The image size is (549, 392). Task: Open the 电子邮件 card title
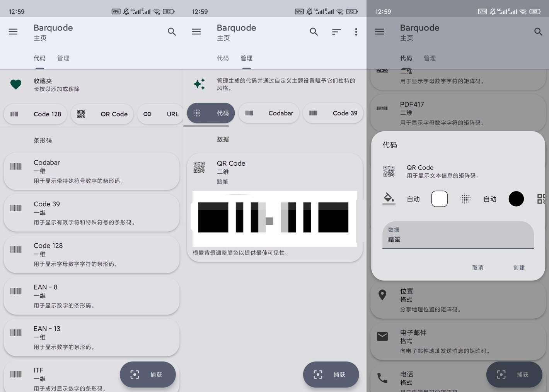coord(413,333)
